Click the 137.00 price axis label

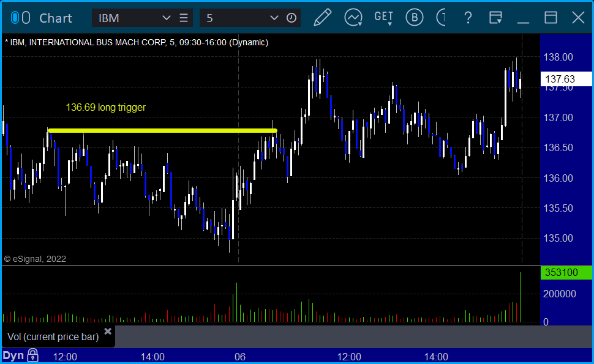[x=558, y=117]
